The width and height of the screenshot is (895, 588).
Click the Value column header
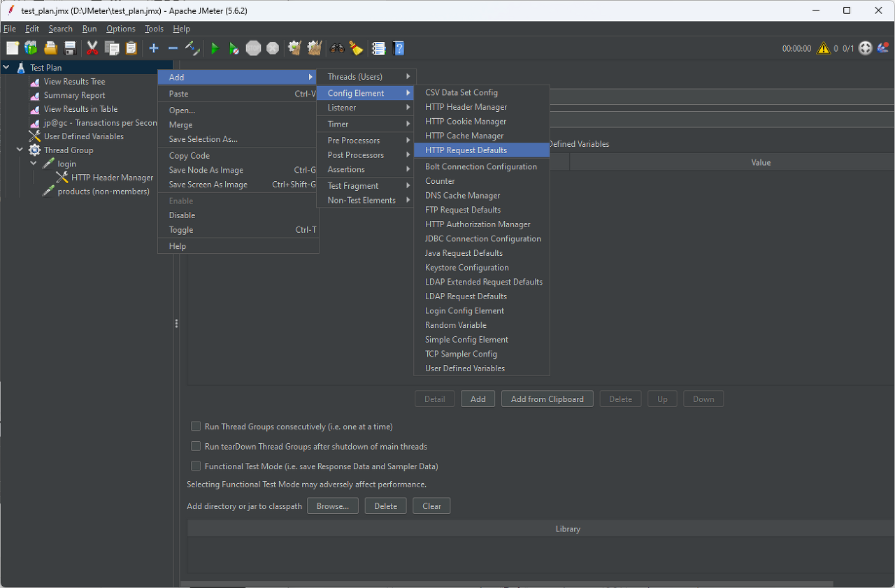pos(732,162)
